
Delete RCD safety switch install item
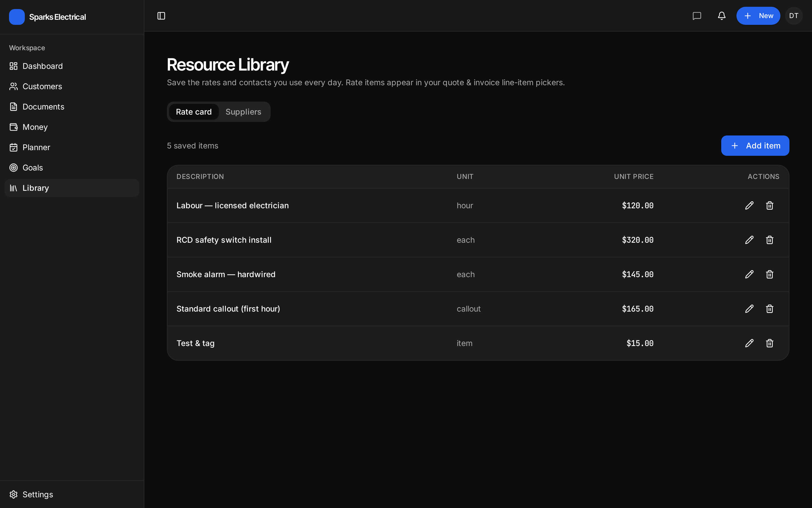point(769,240)
